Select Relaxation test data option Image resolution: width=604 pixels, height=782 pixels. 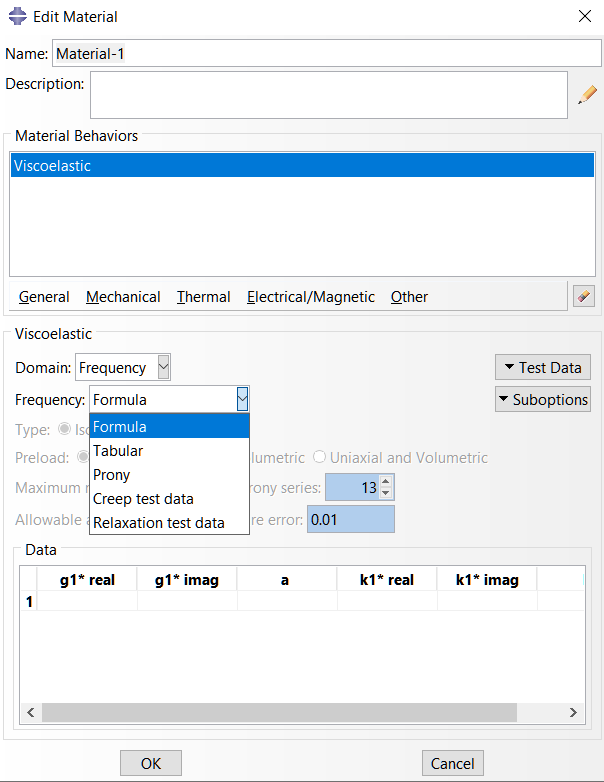[x=158, y=523]
